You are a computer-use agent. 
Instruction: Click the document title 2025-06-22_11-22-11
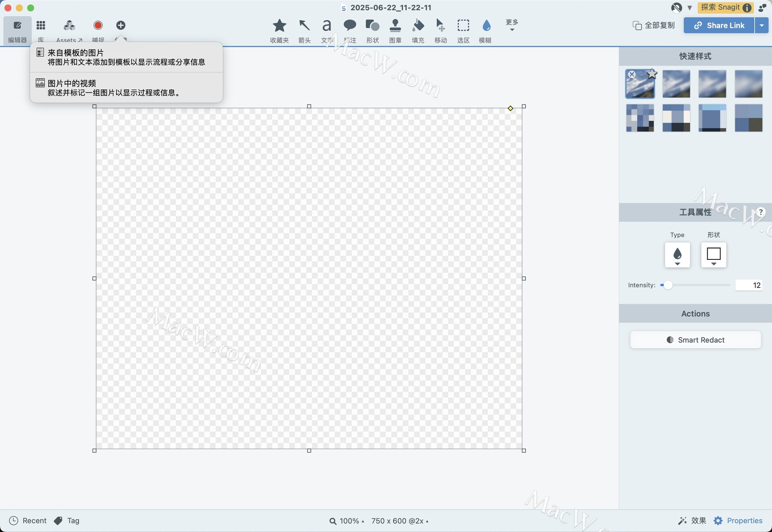click(x=390, y=8)
